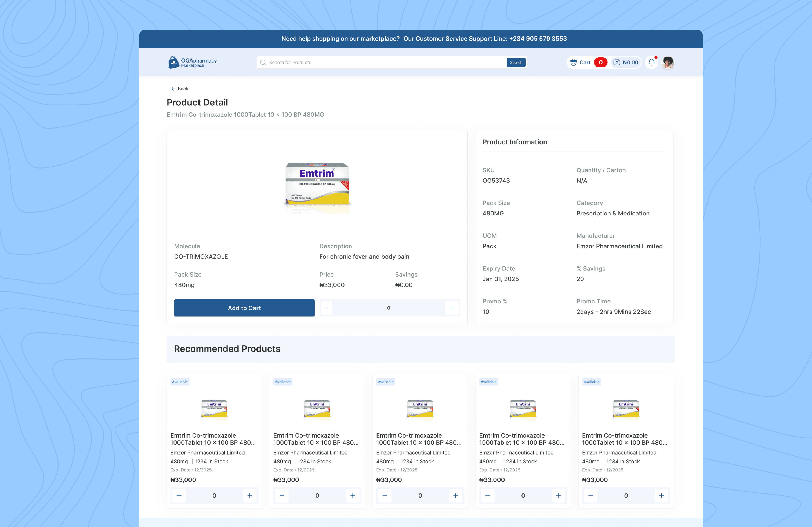Click the Search button
The height and width of the screenshot is (527, 812).
(516, 62)
